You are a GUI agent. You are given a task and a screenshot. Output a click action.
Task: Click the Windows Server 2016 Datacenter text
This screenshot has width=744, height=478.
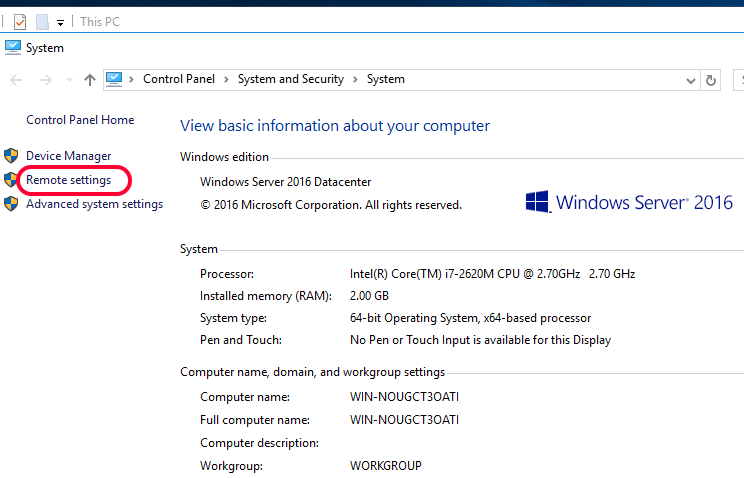286,182
